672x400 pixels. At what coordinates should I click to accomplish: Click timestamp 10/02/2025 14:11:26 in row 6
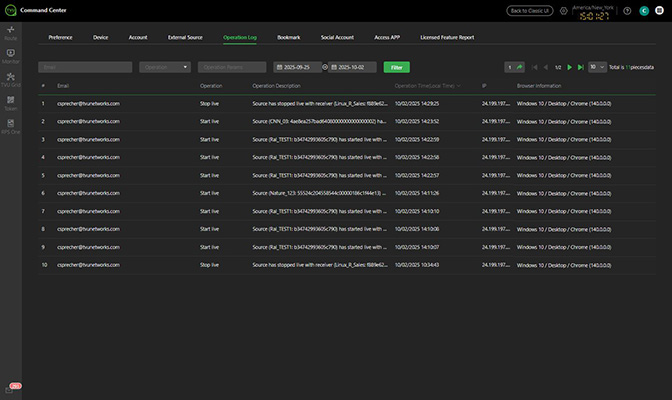coord(417,193)
